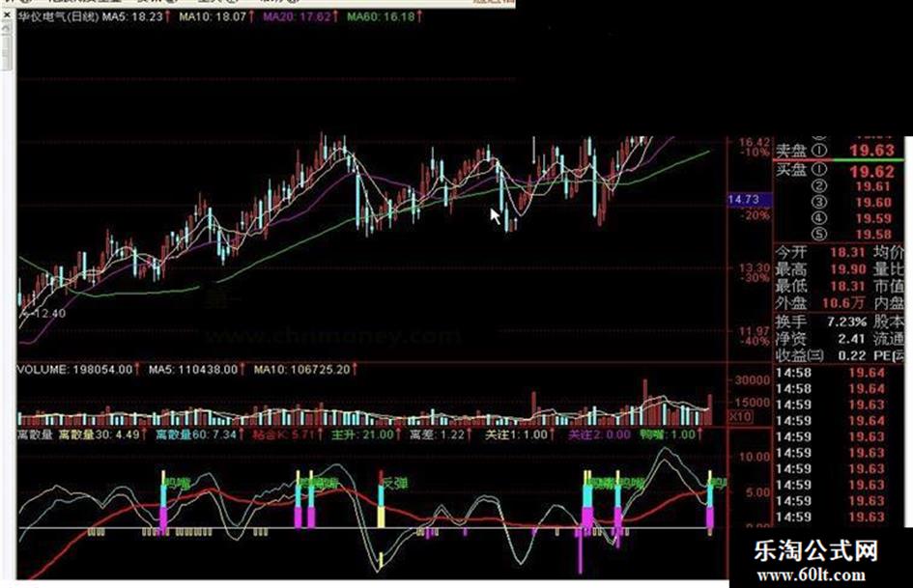Close the chart panel with the X icon
The width and height of the screenshot is (913, 588).
[7, 15]
